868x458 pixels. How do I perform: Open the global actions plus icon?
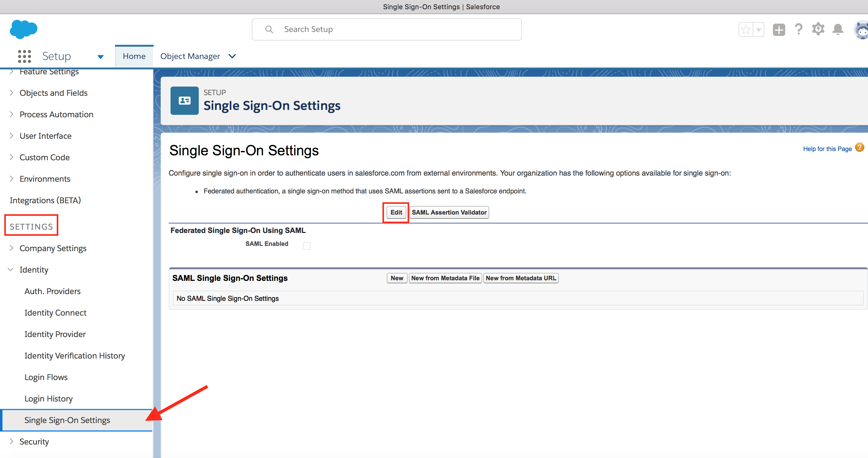779,30
